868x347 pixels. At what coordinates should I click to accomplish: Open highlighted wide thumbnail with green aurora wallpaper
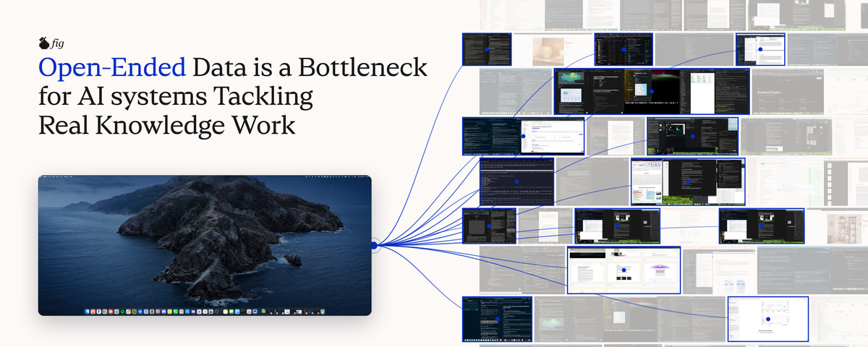652,91
